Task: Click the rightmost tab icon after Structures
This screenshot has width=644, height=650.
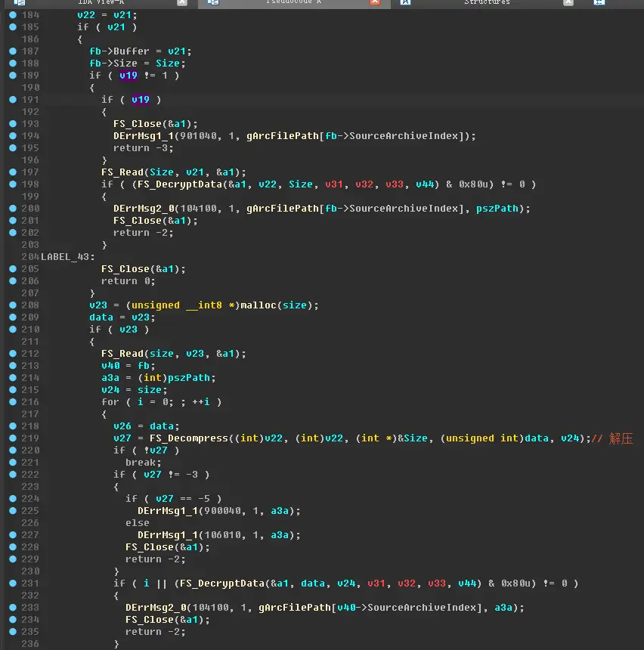Action: pos(599,3)
